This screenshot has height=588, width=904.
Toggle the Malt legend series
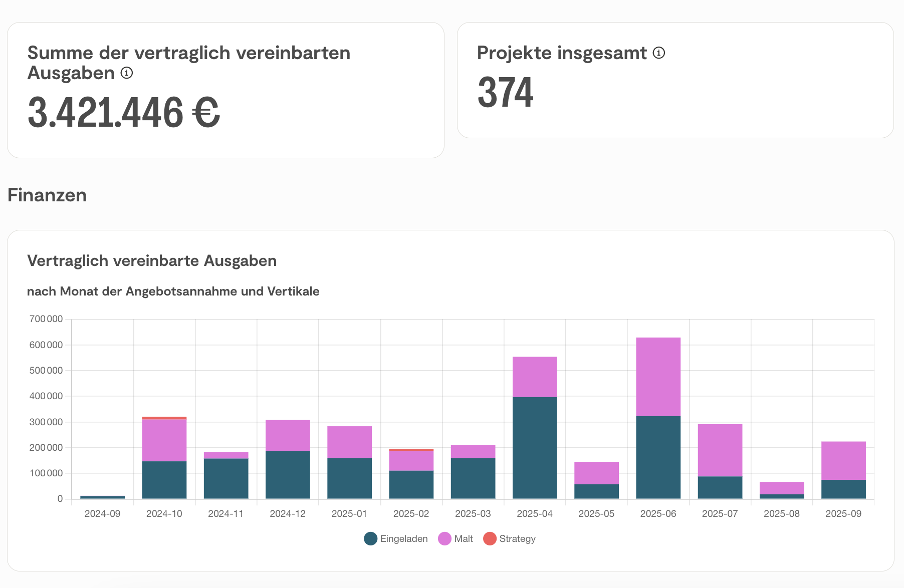tap(463, 539)
